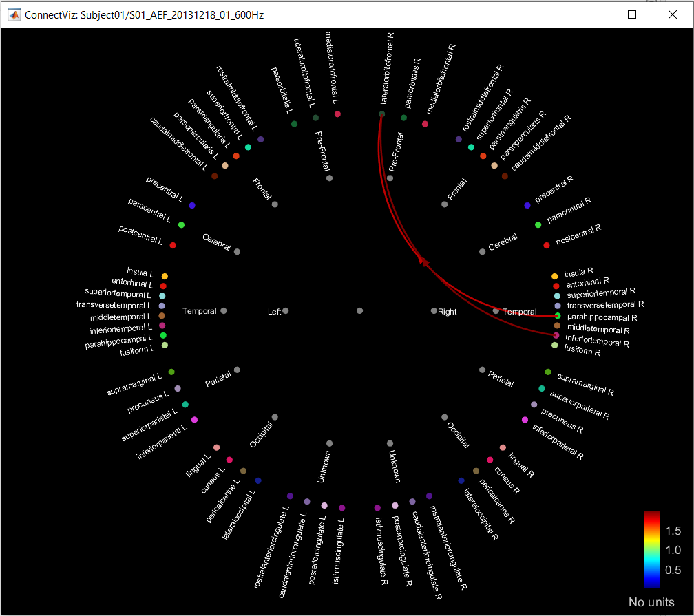Maximize the ConnectViz window
The width and height of the screenshot is (694, 616).
[632, 14]
